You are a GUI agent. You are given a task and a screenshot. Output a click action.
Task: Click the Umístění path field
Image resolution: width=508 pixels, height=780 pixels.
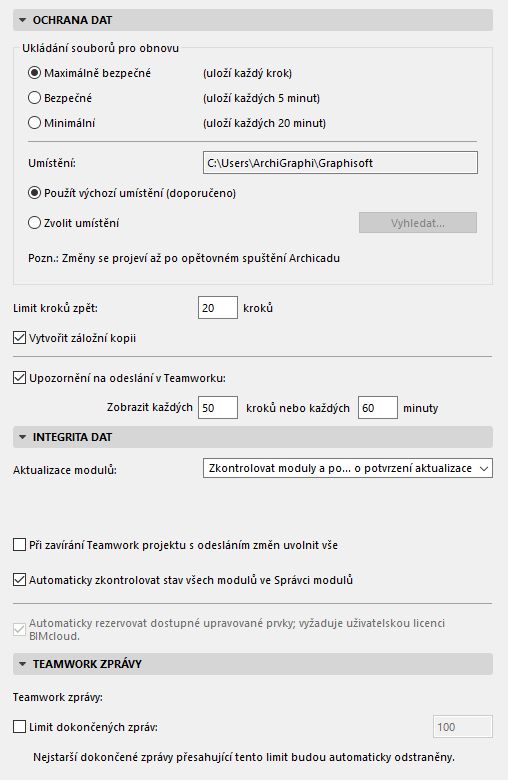click(x=340, y=163)
